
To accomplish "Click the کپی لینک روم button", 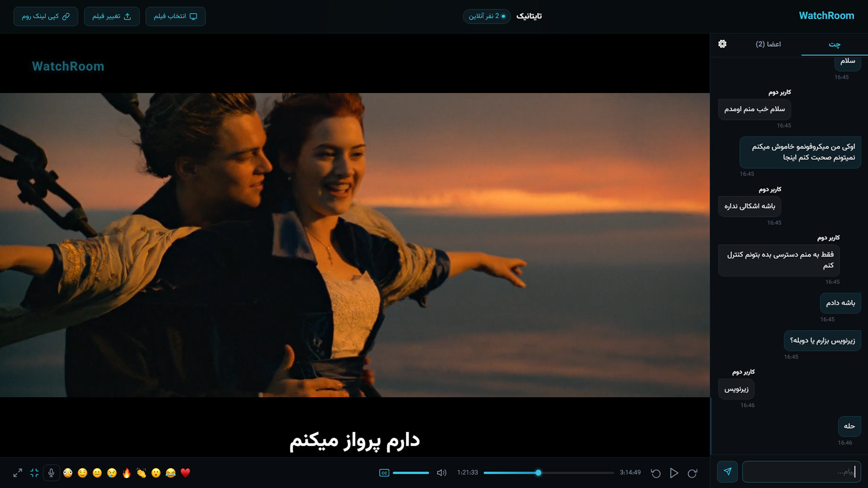I will click(46, 16).
